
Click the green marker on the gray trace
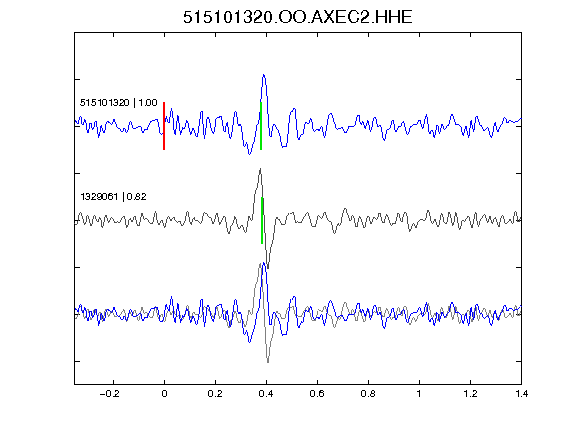pyautogui.click(x=262, y=220)
